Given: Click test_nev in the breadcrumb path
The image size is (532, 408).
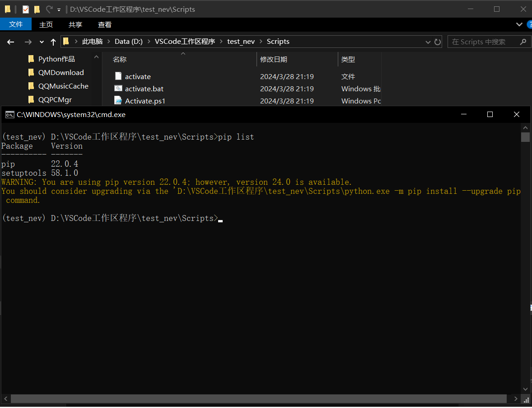Looking at the screenshot, I should click(x=241, y=42).
